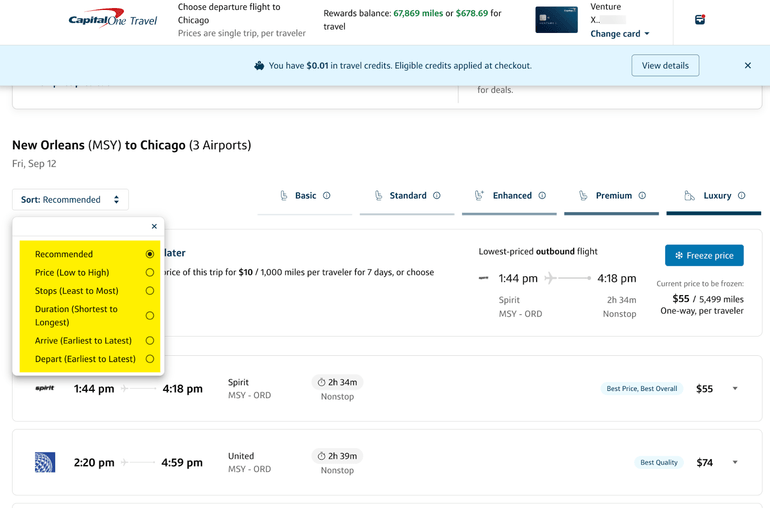This screenshot has height=508, width=770.
Task: Open the notifications icon in header
Action: point(699,20)
